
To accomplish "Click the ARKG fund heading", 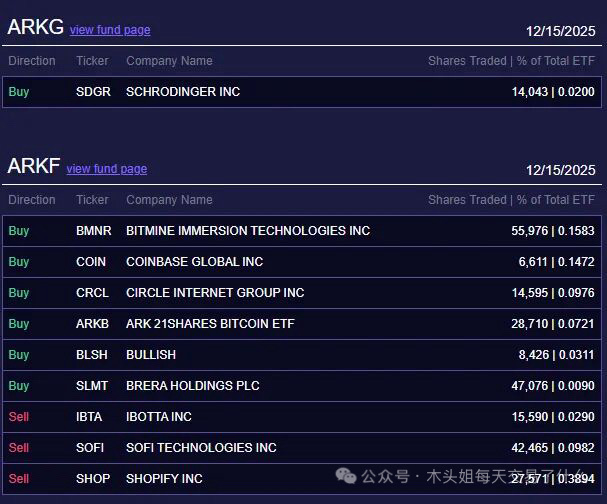I will (x=35, y=28).
